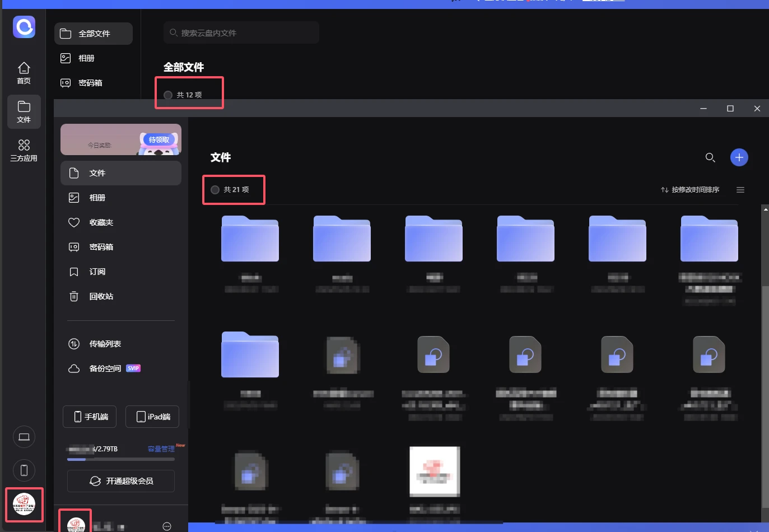Click the search cloud files input

click(x=246, y=33)
